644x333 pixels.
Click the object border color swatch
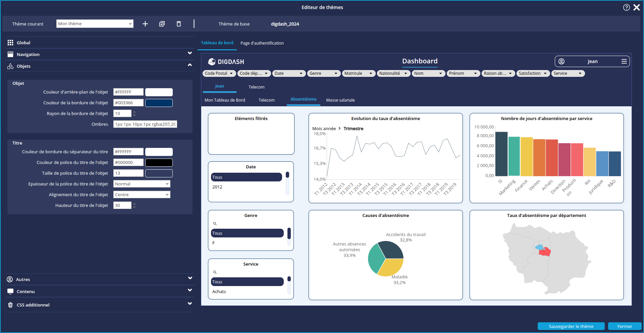pyautogui.click(x=159, y=103)
